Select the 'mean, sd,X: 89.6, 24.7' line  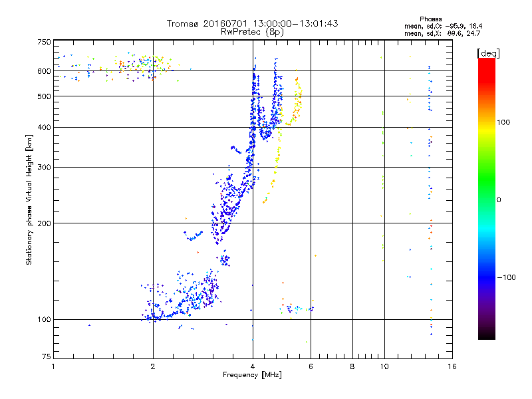[442, 33]
